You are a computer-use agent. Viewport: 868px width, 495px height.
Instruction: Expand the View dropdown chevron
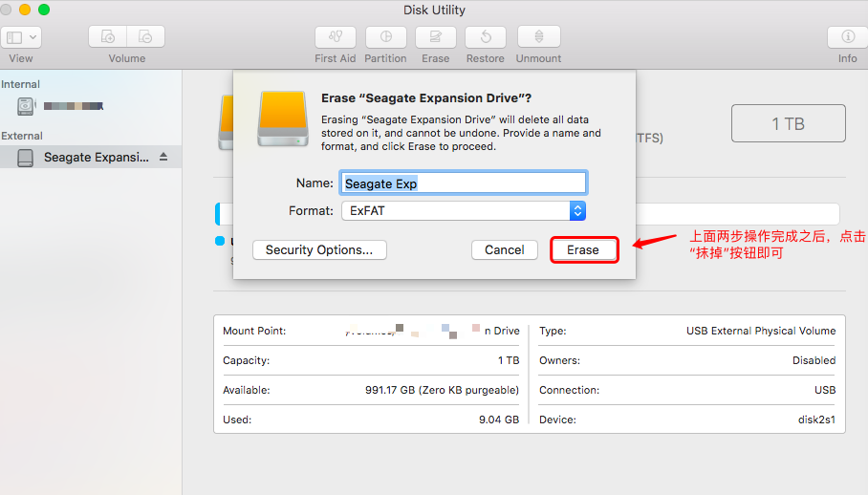[x=33, y=37]
